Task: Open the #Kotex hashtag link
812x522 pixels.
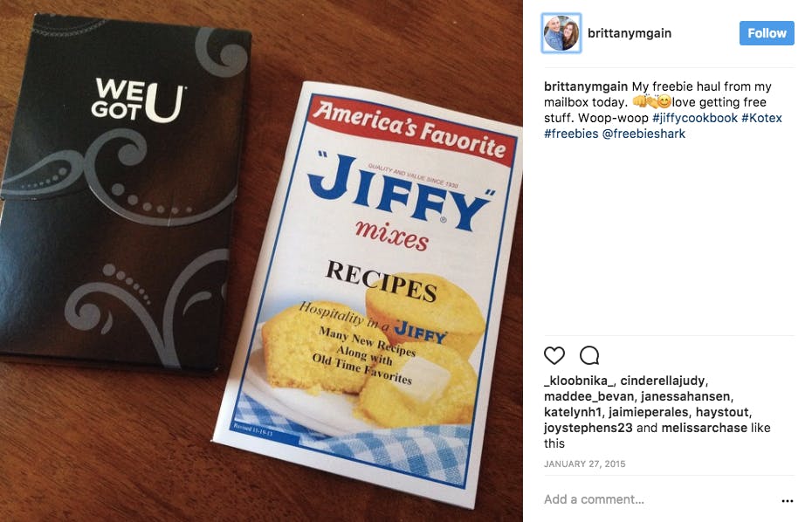Action: [x=761, y=118]
